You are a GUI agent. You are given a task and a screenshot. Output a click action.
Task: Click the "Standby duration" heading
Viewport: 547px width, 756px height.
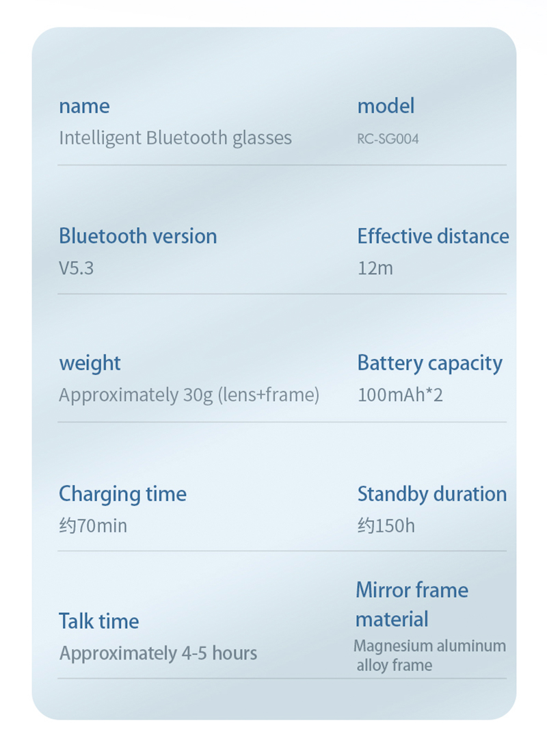tap(432, 494)
